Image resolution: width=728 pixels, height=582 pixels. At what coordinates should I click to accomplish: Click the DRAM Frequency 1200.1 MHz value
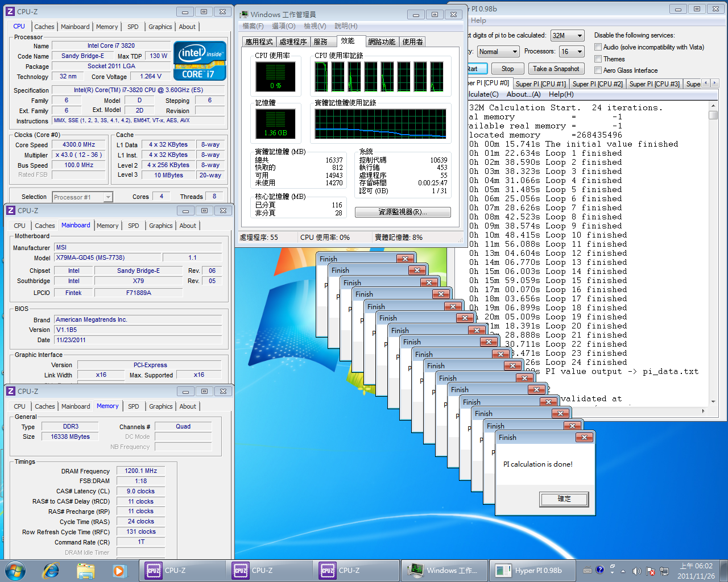(140, 471)
